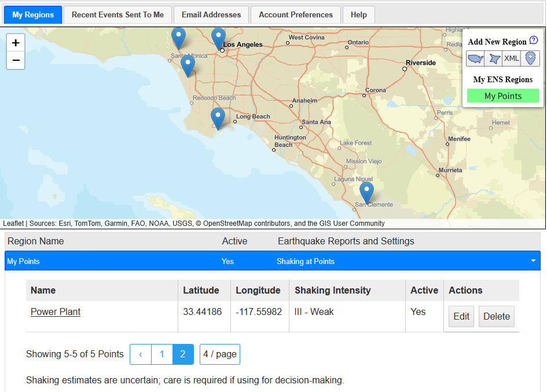This screenshot has width=547, height=392.
Task: Select My Points in My ENS Regions
Action: pos(502,96)
